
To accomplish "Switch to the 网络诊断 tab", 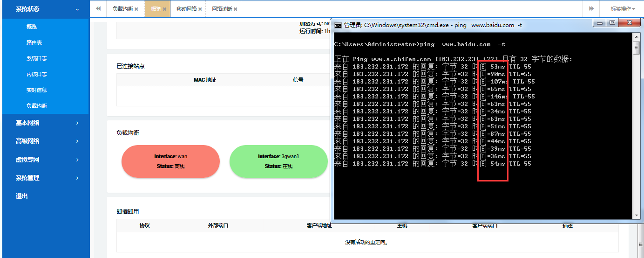I will point(222,9).
